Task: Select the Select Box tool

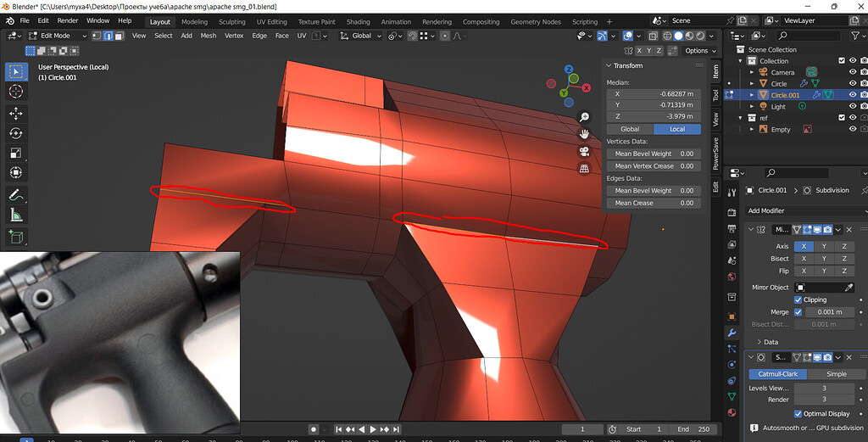Action: tap(16, 72)
